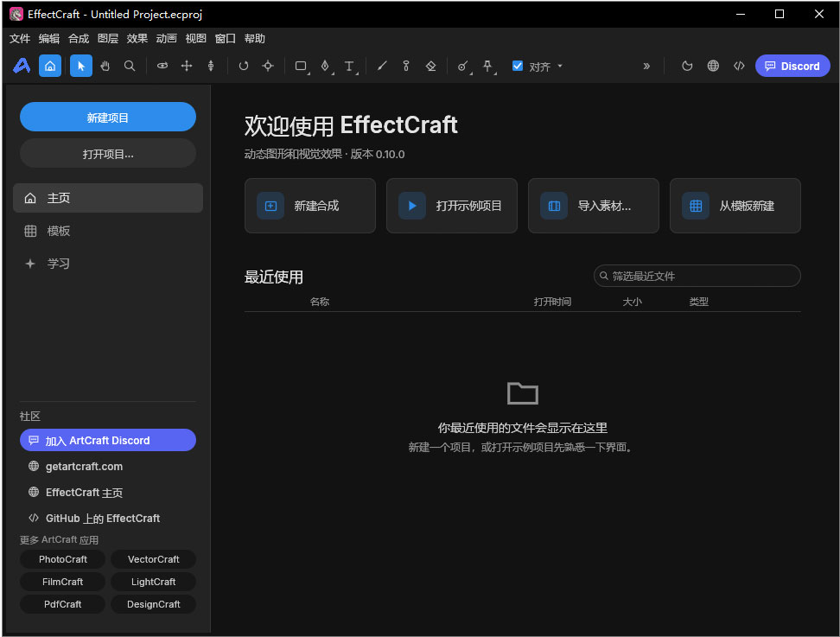
Task: Select the Text tool
Action: tap(349, 66)
